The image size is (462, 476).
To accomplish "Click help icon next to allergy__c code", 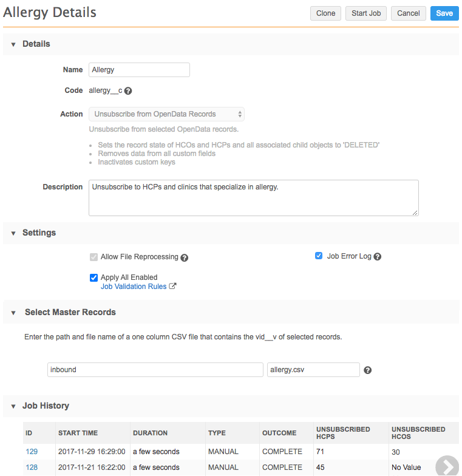I will (x=128, y=91).
